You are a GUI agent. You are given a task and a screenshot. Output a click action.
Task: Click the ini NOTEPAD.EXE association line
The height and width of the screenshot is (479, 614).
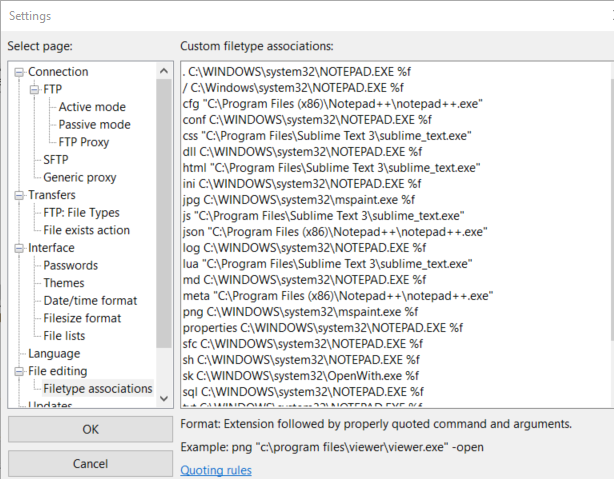point(302,184)
